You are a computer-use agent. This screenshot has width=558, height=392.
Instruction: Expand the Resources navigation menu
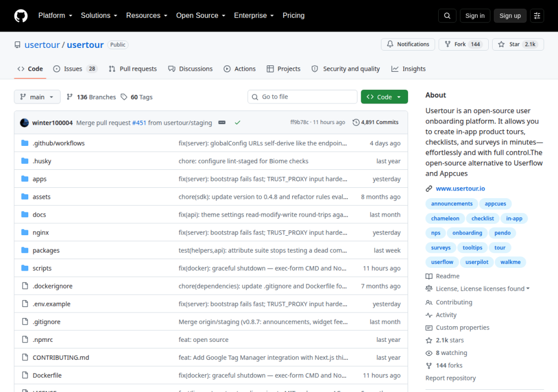[147, 16]
